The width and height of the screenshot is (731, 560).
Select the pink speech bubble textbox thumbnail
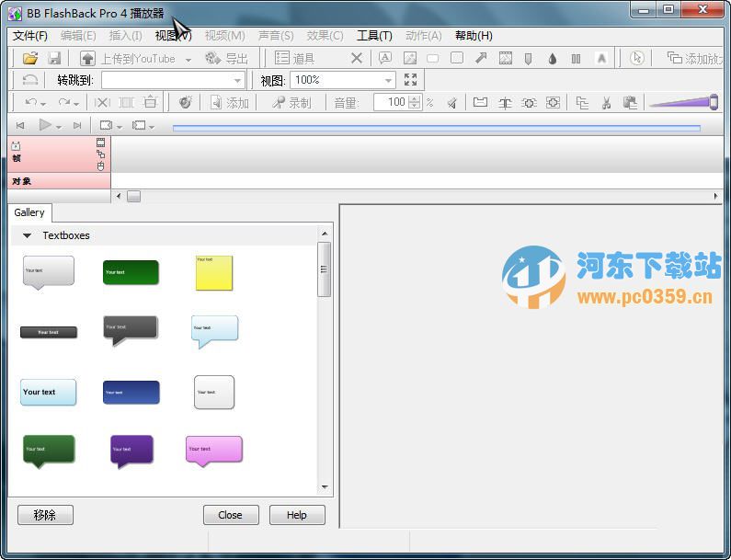pos(214,451)
